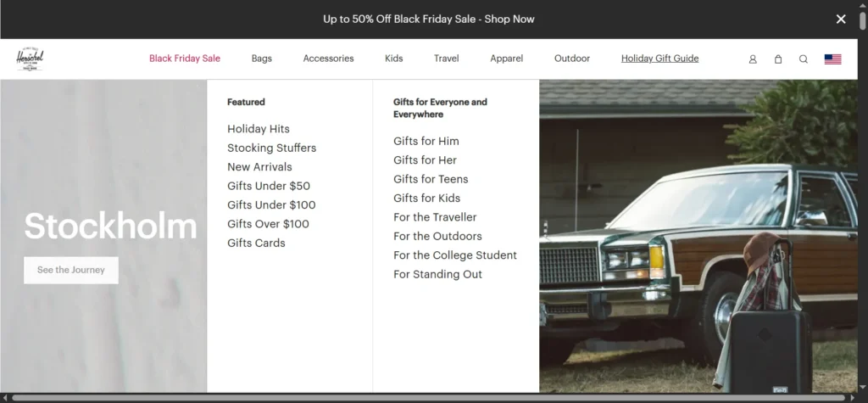Select Gifts for Him
The width and height of the screenshot is (868, 403).
coord(426,141)
